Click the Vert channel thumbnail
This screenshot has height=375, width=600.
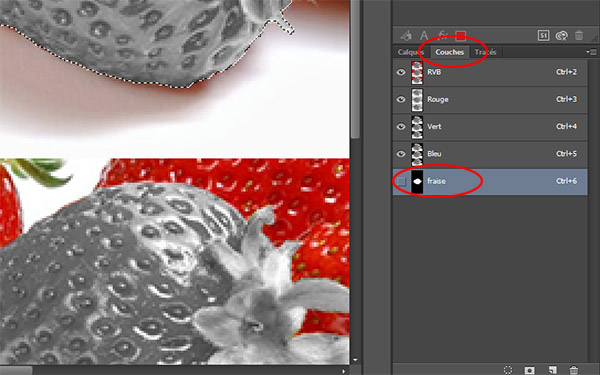[417, 127]
